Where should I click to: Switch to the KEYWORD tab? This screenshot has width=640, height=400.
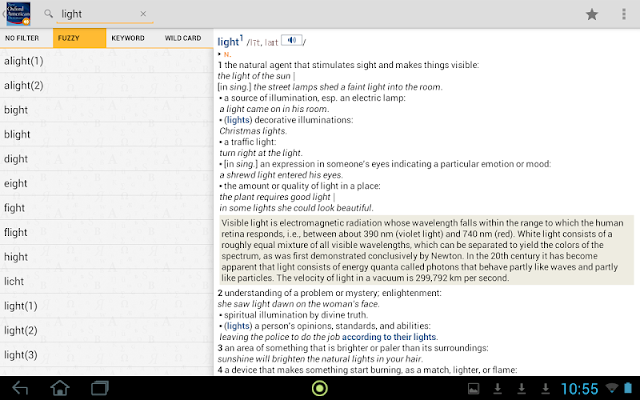pos(128,38)
